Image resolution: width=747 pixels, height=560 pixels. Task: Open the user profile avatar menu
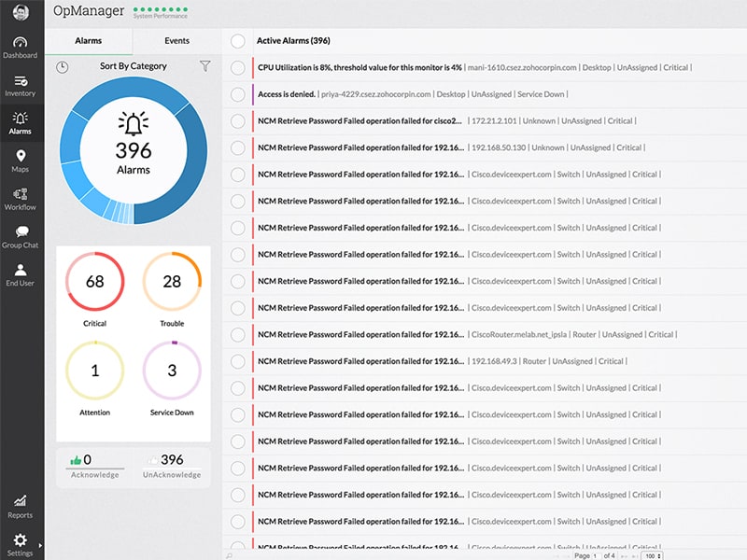coord(20,13)
